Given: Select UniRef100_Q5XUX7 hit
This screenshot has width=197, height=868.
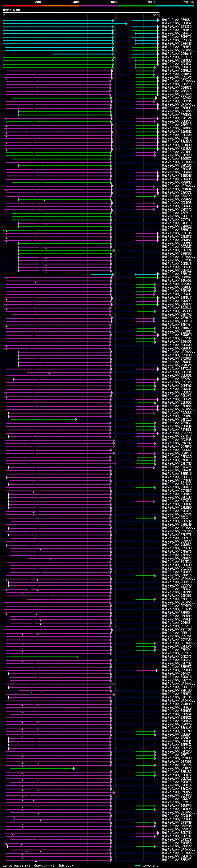Looking at the screenshot, I should pos(176,64).
